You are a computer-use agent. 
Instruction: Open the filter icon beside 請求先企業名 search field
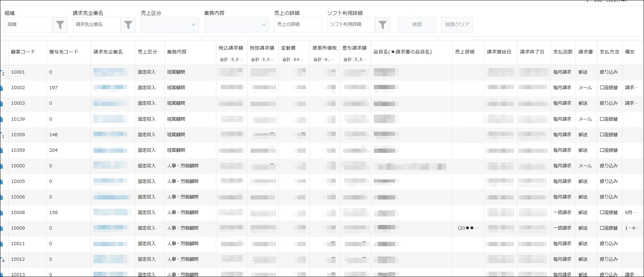coord(128,25)
